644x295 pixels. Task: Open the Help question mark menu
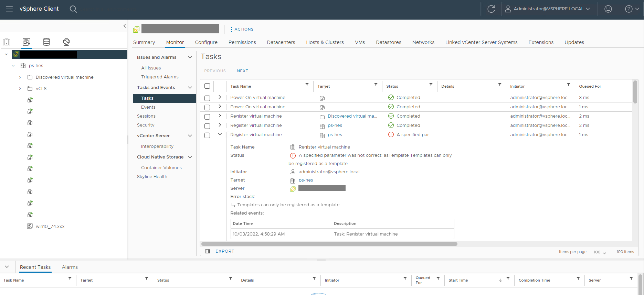click(x=632, y=9)
